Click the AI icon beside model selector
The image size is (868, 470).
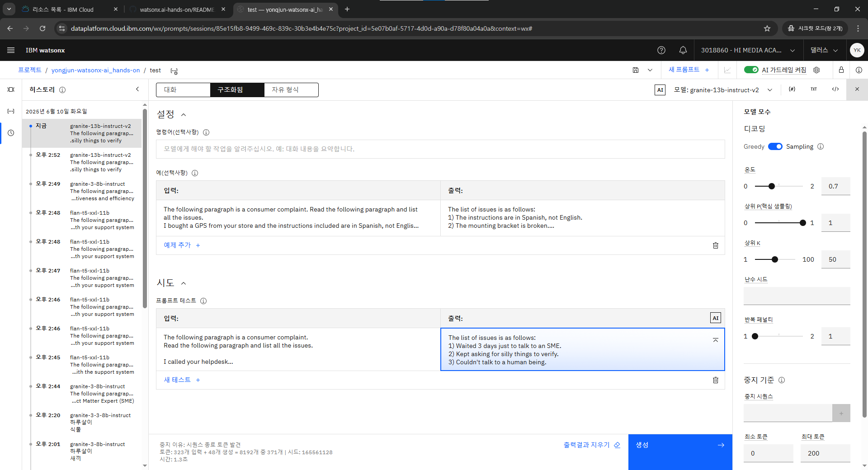click(x=660, y=90)
